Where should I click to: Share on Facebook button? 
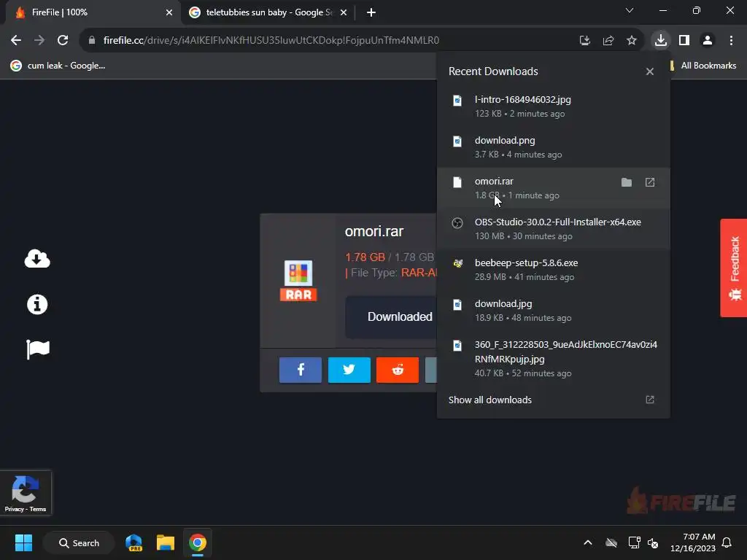(301, 370)
